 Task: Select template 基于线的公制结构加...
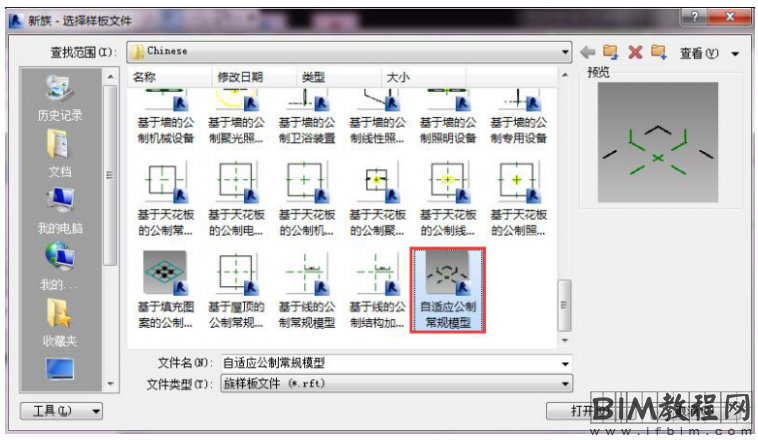tap(378, 290)
